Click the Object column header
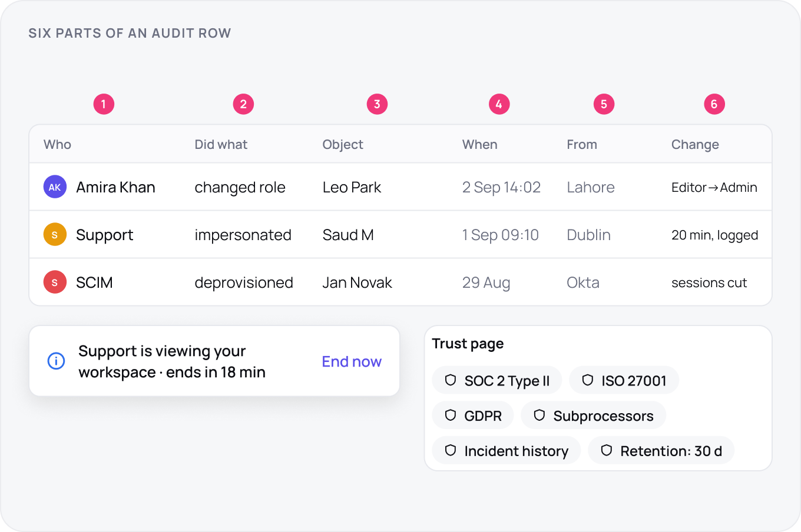The width and height of the screenshot is (801, 532). coord(343,145)
